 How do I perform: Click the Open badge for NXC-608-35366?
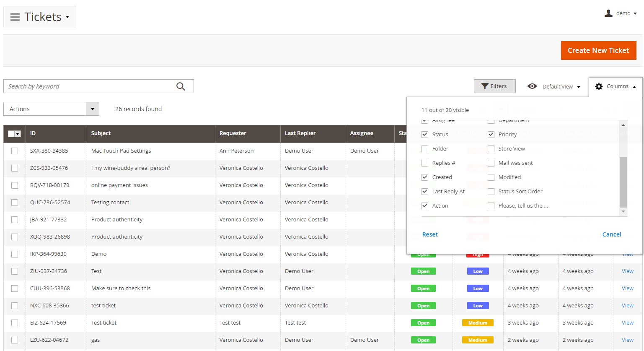423,306
